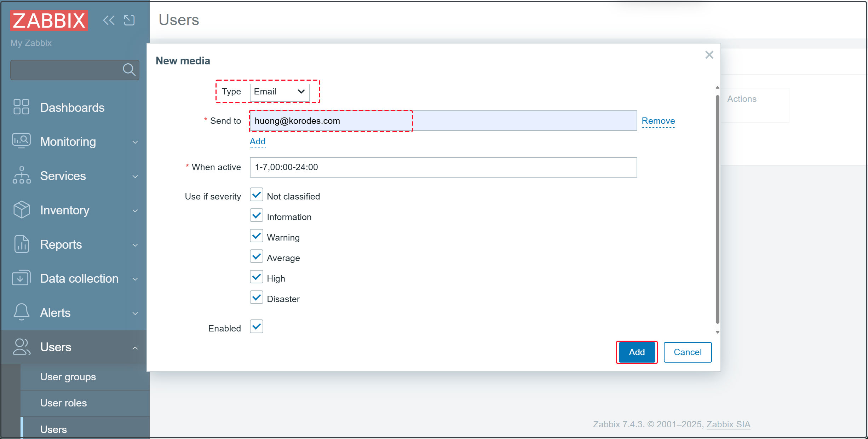Click the Monitoring icon in sidebar
The width and height of the screenshot is (868, 439).
tap(21, 141)
